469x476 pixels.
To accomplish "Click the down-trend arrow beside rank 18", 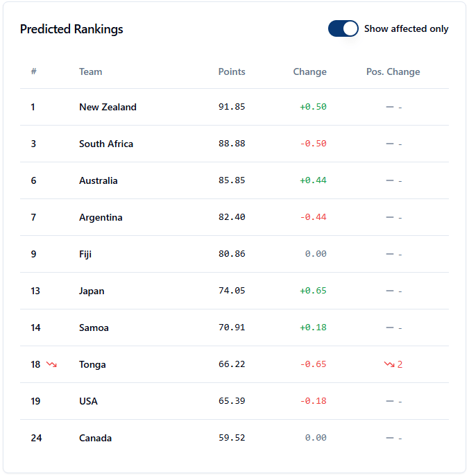I will [51, 364].
